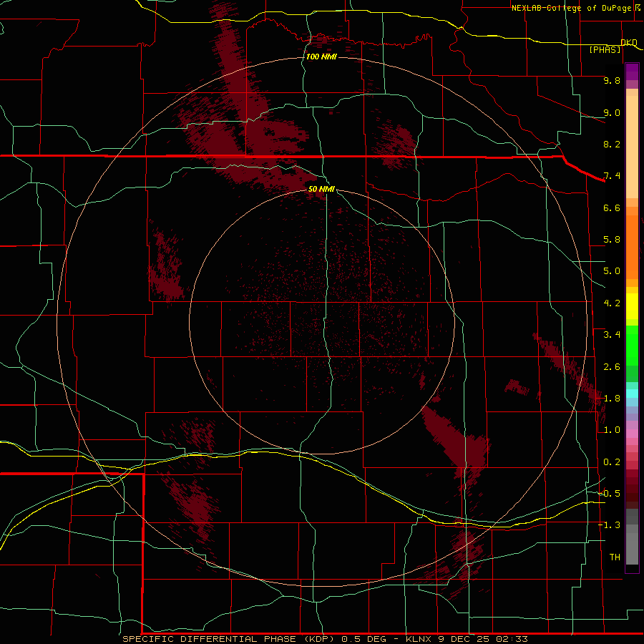Pick the orange segment of the color bar

(x=632, y=246)
